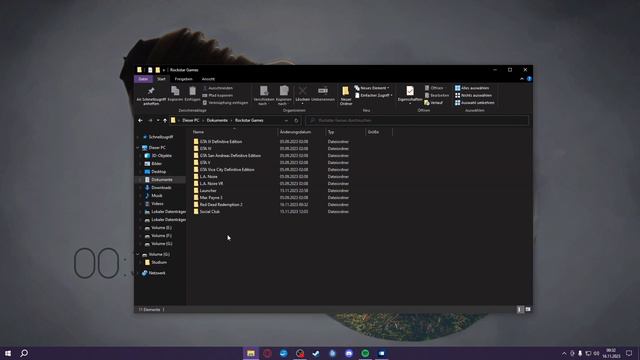This screenshot has width=640, height=360.
Task: Select the GTA III Definitive Edition folder
Action: pyautogui.click(x=221, y=142)
